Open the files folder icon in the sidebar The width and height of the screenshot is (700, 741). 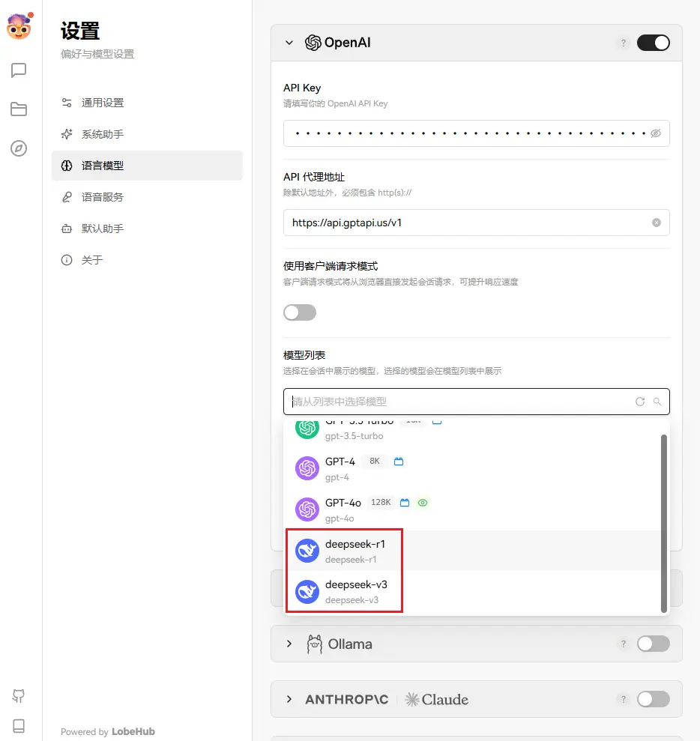(x=19, y=109)
